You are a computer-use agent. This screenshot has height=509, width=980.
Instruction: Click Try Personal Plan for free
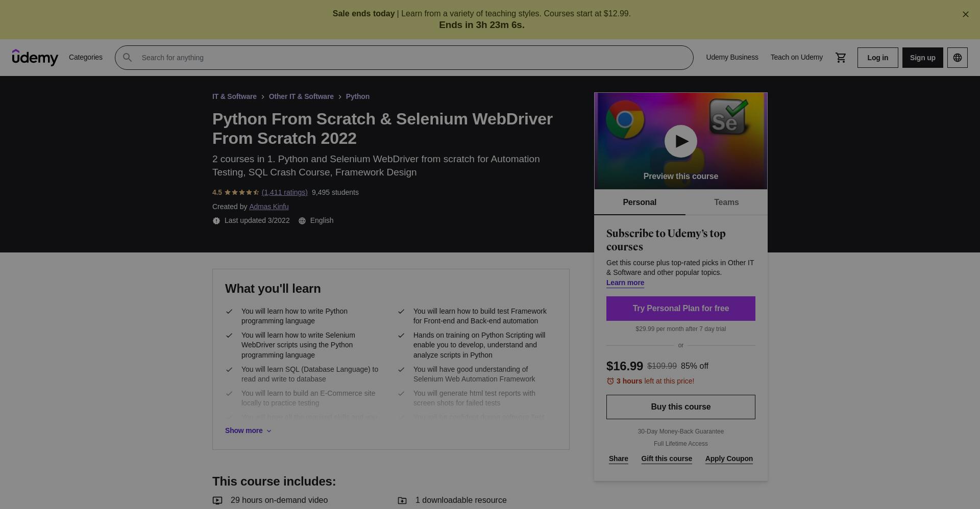(680, 309)
